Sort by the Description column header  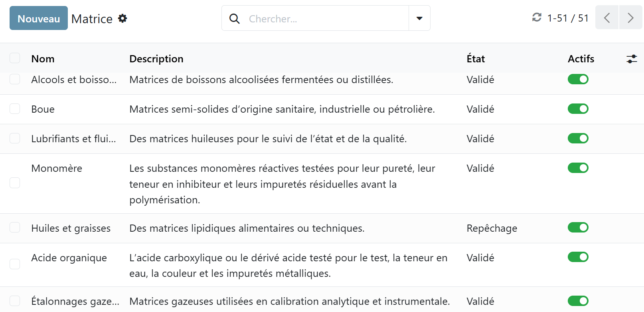tap(156, 59)
